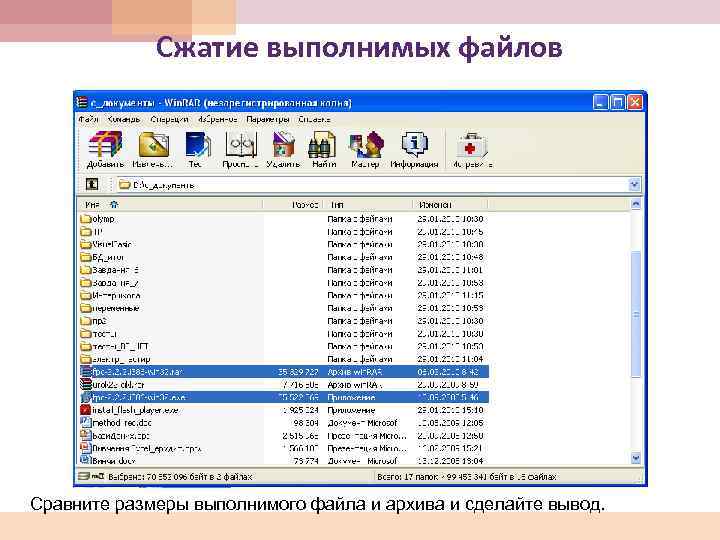Select the selected .exe application row icon
This screenshot has width=720, height=540.
86,397
